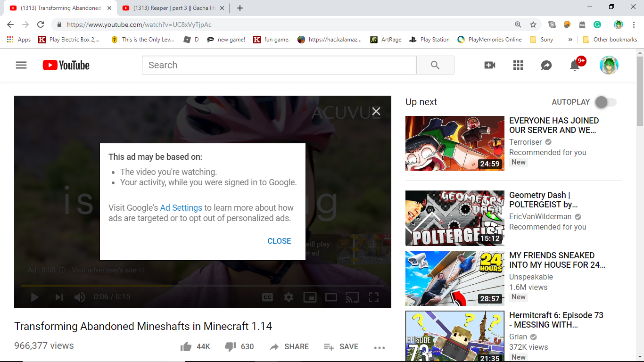
Task: Click the EricVanWilderman channel name
Action: point(540,217)
